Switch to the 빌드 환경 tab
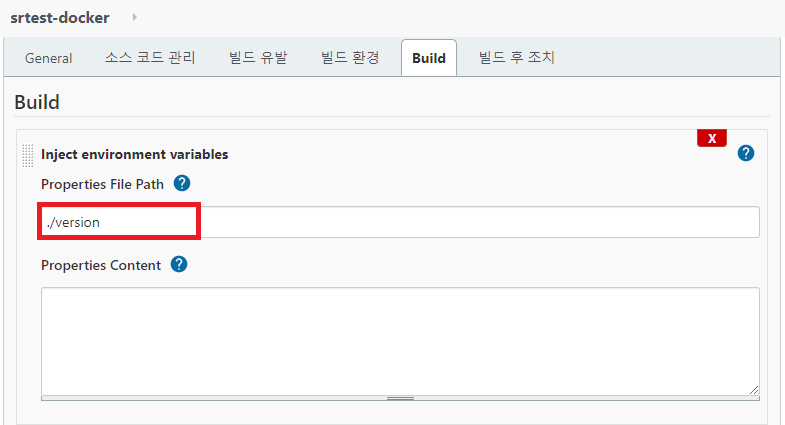The height and width of the screenshot is (425, 785). (350, 58)
